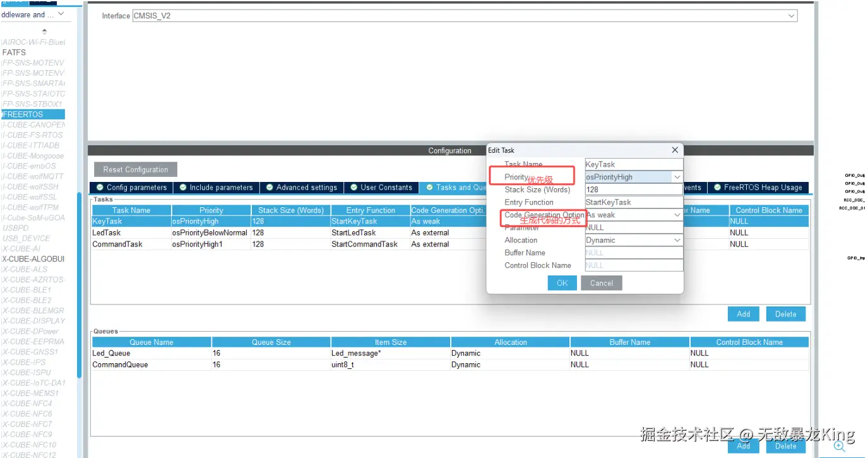The image size is (868, 458).
Task: Switch to the Include parameters tab
Action: click(215, 188)
